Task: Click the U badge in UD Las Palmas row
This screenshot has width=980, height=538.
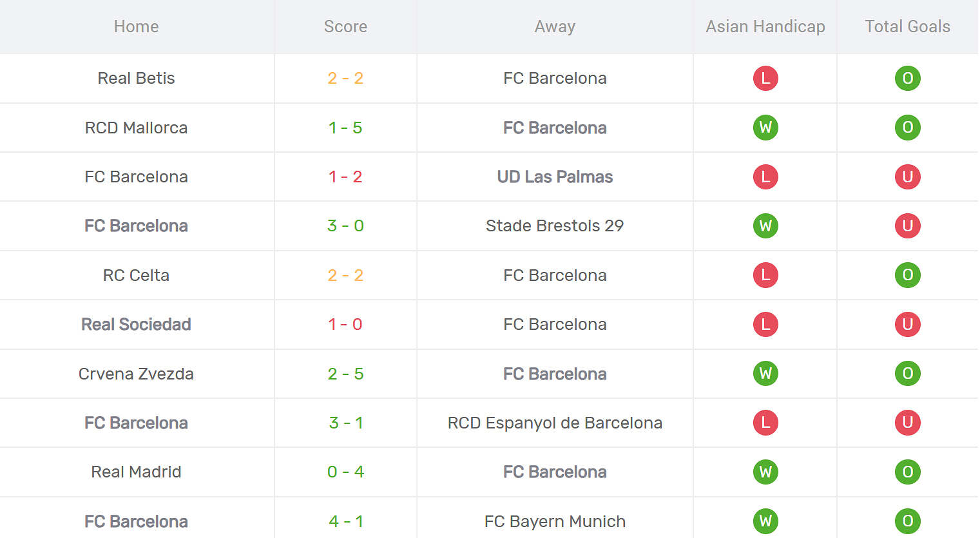Action: click(907, 177)
